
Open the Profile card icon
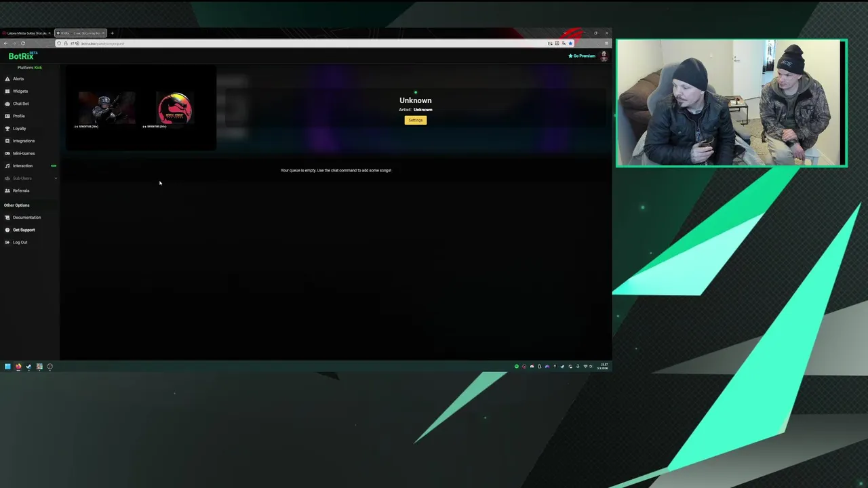click(7, 116)
